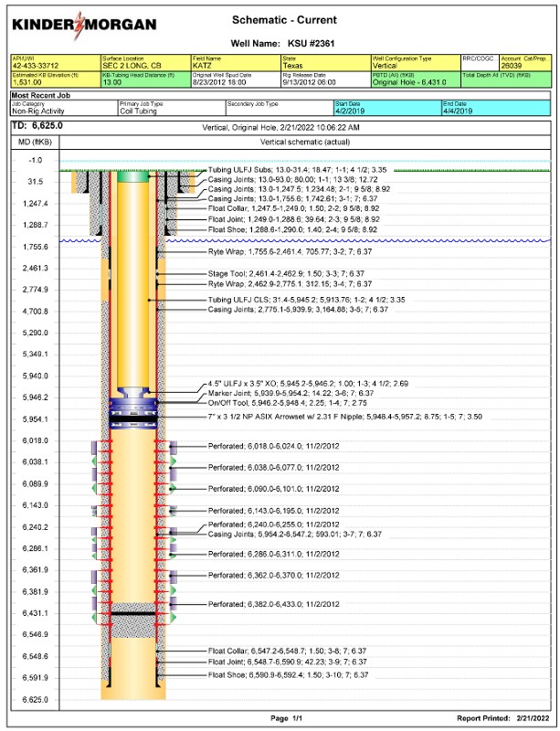Select Float Shoe 6,590.9-6,592.4 label
Image resolution: width=560 pixels, height=731 pixels.
[288, 675]
